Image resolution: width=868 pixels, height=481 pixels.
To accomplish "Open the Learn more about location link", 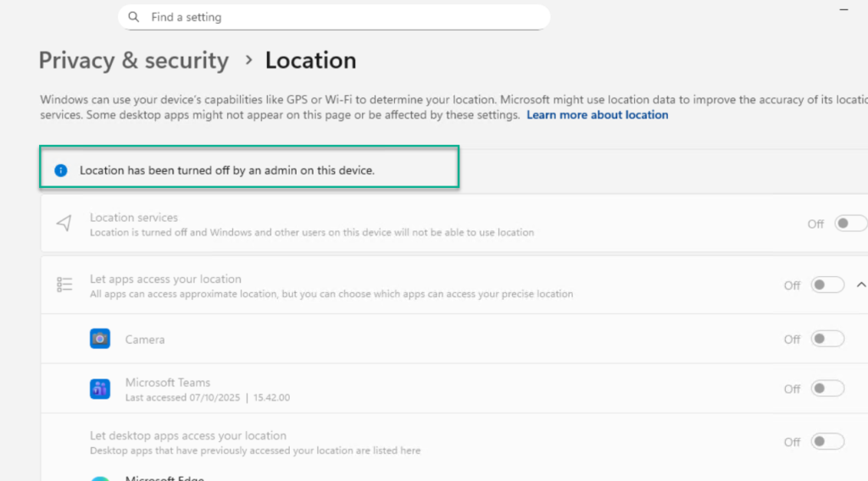I will pyautogui.click(x=597, y=115).
